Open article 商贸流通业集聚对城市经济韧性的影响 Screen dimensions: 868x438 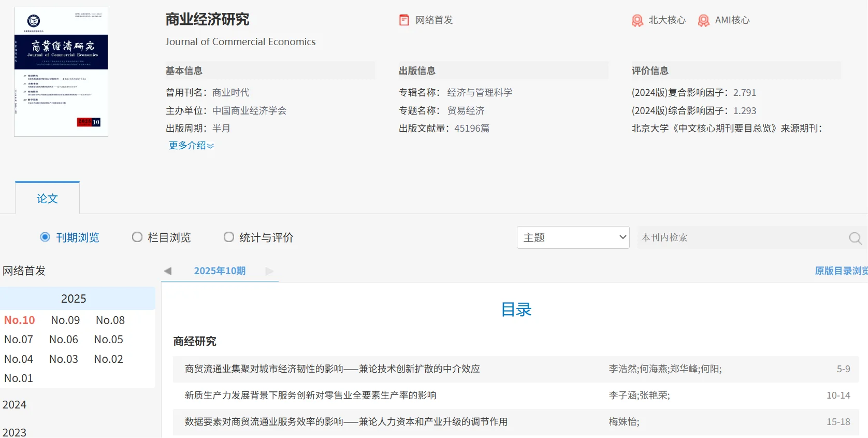(x=332, y=369)
